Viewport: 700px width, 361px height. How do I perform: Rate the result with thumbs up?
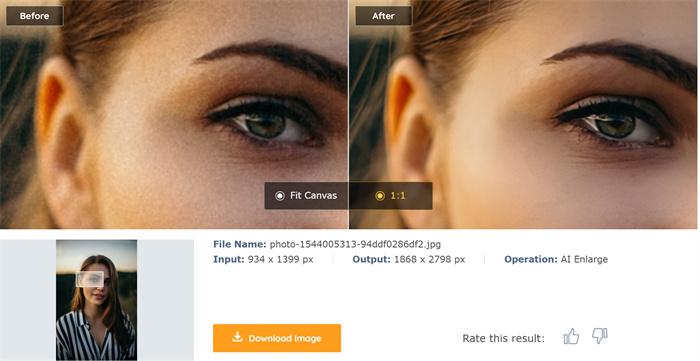point(571,336)
